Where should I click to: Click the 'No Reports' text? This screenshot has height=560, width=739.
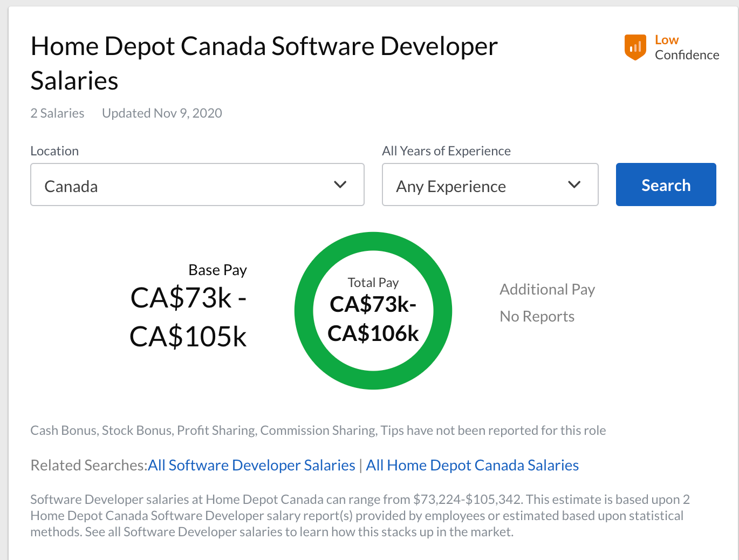click(x=537, y=316)
